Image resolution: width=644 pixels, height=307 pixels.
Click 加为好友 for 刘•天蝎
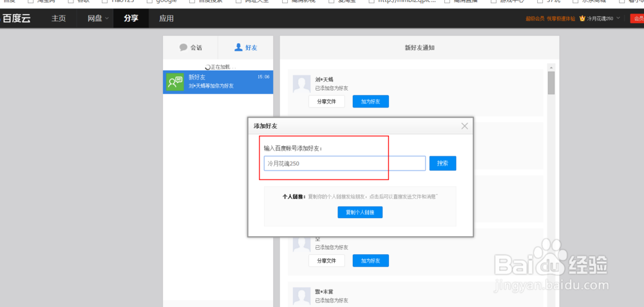point(370,102)
